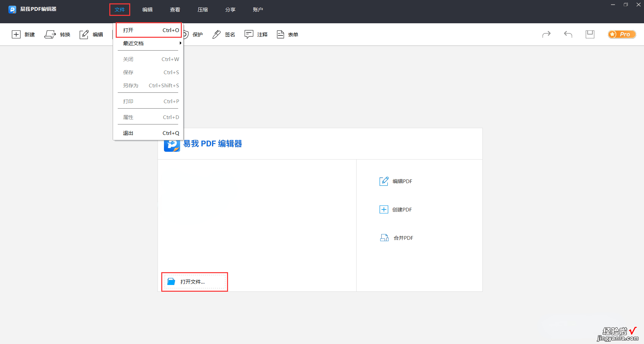This screenshot has height=344, width=644.
Task: Click the 创建PDF link text
Action: coord(402,210)
